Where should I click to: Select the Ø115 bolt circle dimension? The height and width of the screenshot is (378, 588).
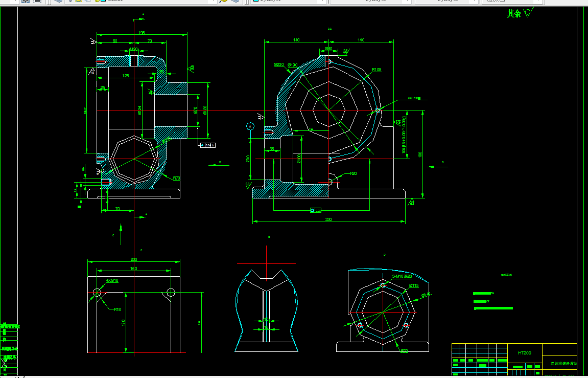(414, 285)
